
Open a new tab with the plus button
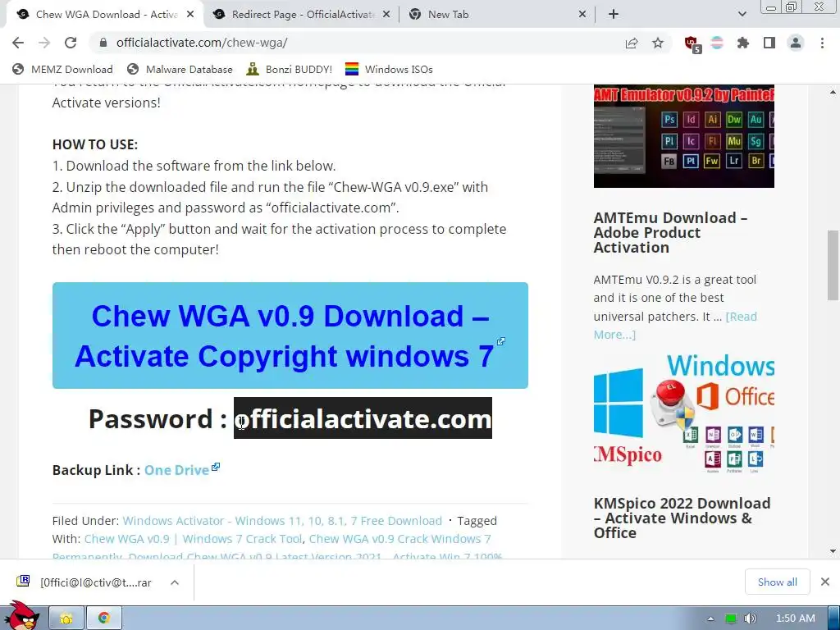614,15
